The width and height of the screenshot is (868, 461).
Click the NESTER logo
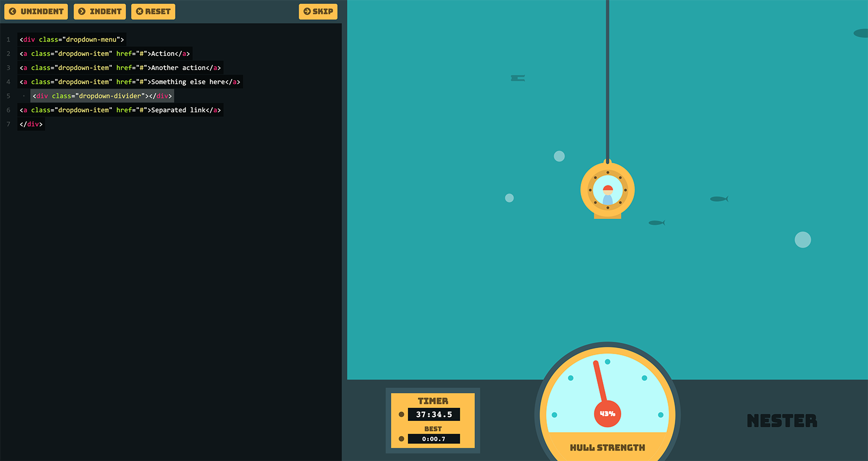(782, 421)
